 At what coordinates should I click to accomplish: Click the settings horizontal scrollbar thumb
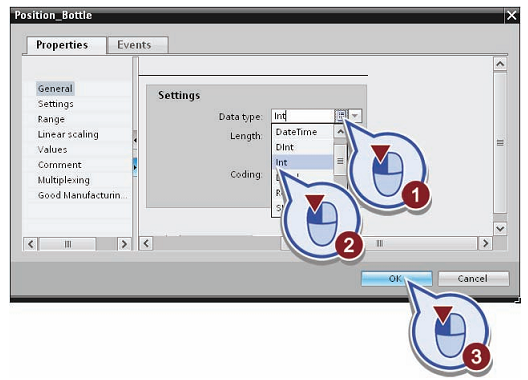tap(380, 243)
